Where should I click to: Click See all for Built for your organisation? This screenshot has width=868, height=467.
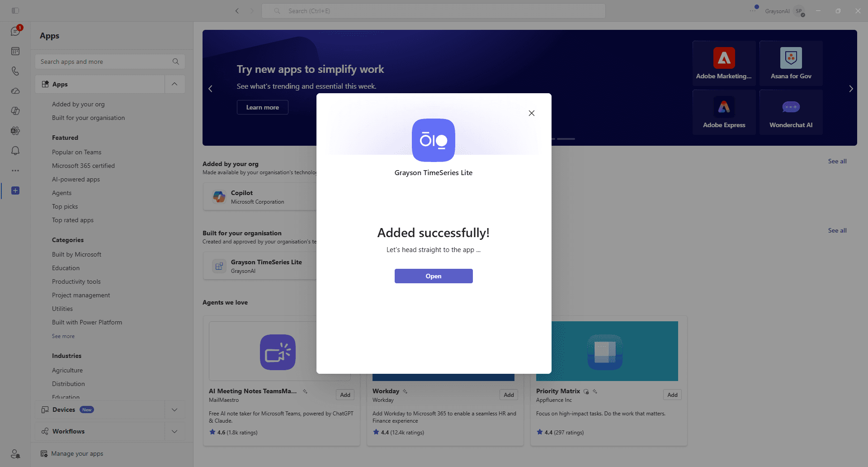click(x=837, y=230)
